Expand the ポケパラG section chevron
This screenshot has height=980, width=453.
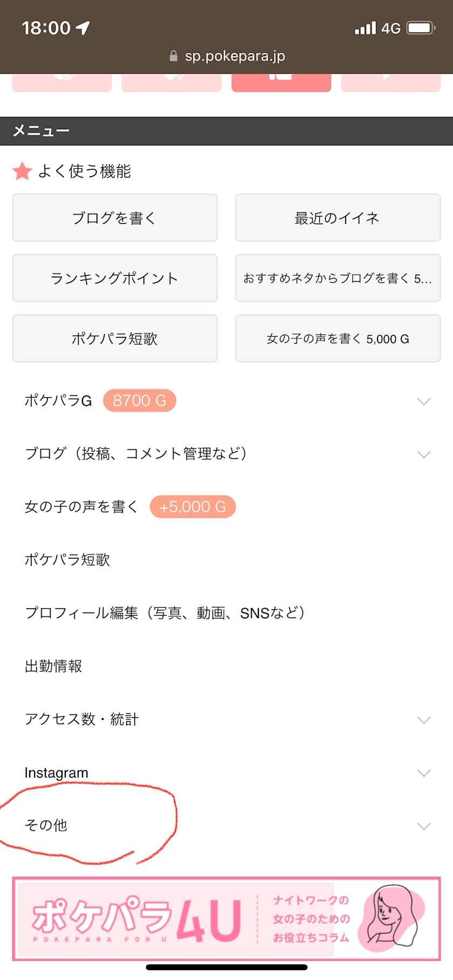[x=424, y=401]
